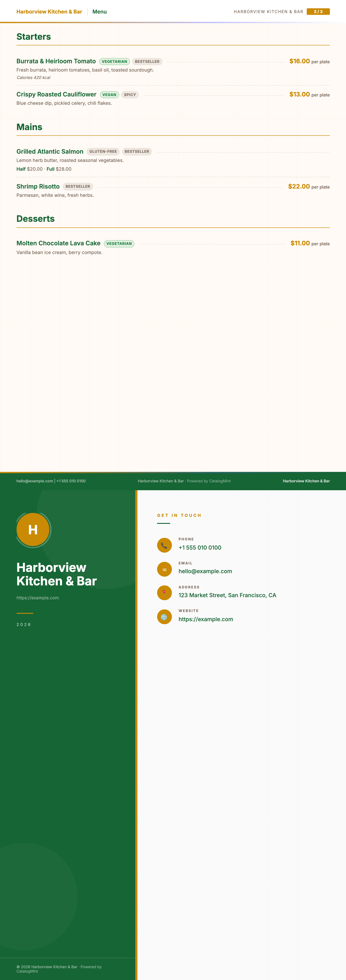Screen dimensions: 346x980
Task: Click the Starters section heading
Action: point(33,36)
